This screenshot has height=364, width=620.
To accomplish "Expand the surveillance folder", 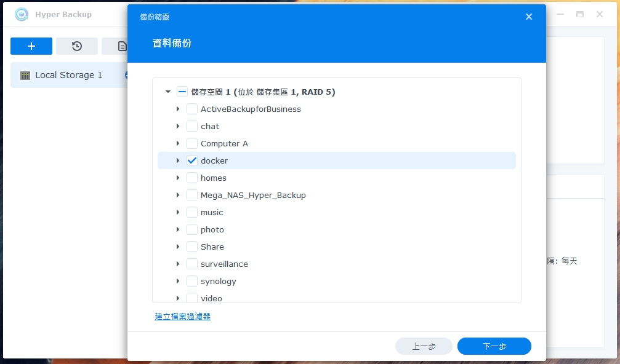I will [178, 264].
